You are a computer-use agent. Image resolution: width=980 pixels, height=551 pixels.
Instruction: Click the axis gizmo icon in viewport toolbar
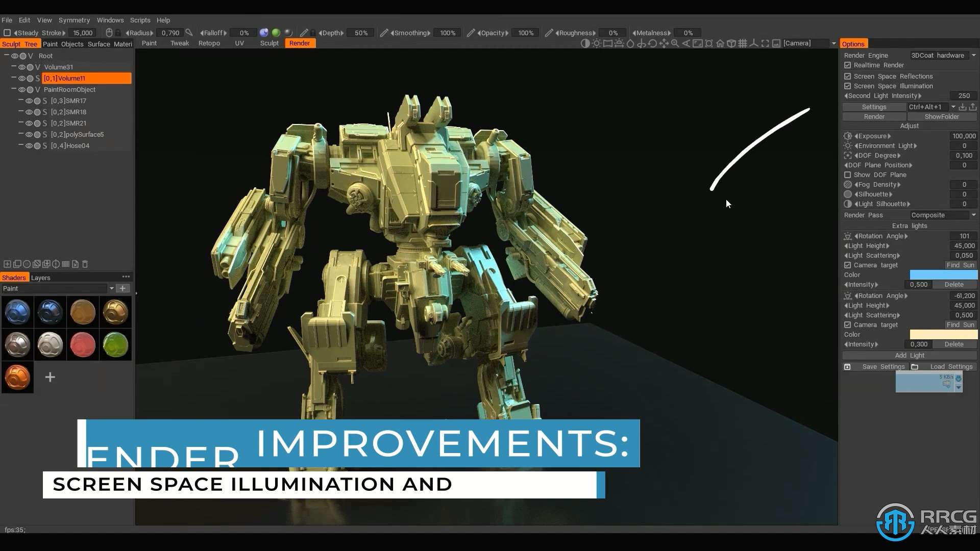click(x=754, y=44)
